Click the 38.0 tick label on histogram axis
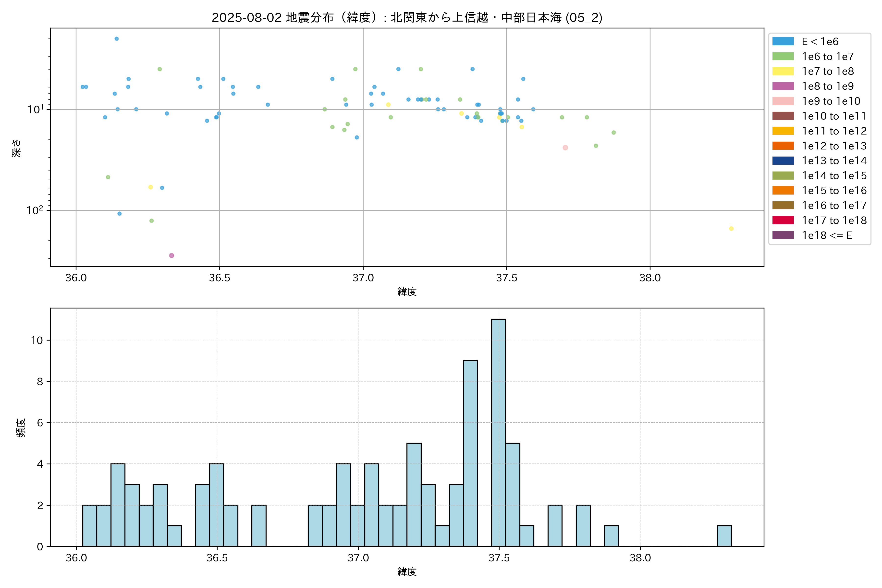This screenshot has width=882, height=588. [640, 558]
